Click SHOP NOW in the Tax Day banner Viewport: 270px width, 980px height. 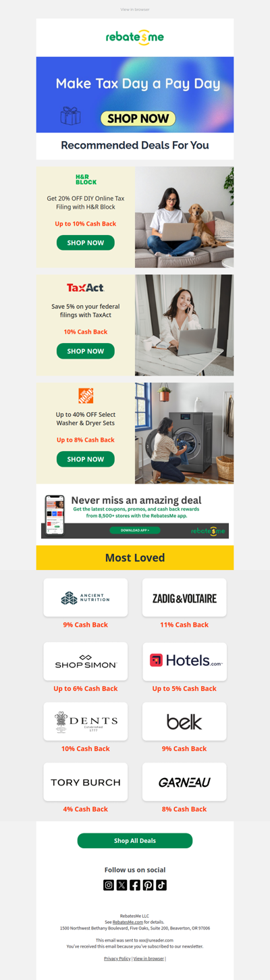[138, 118]
